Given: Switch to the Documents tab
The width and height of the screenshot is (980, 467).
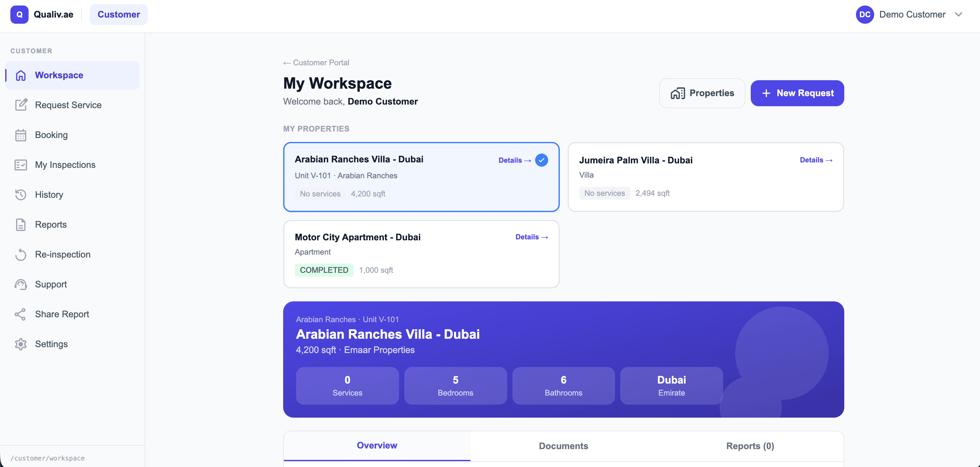Looking at the screenshot, I should point(563,446).
